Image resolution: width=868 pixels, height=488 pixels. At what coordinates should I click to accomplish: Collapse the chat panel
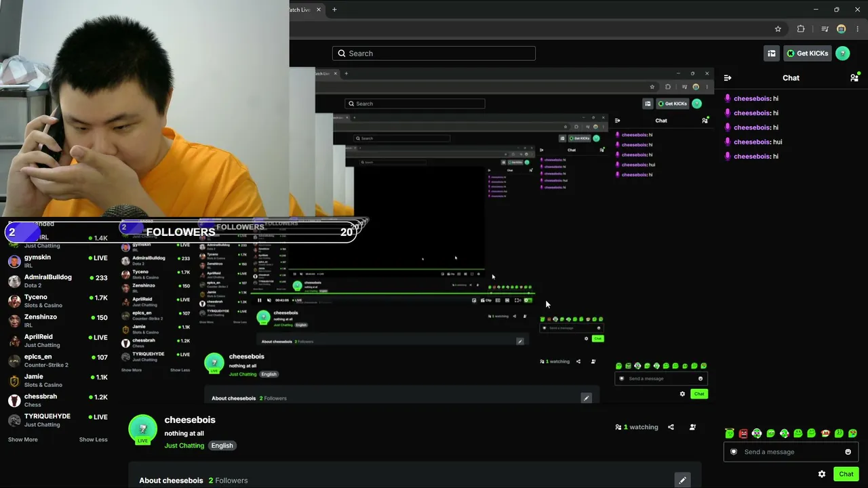(x=728, y=78)
